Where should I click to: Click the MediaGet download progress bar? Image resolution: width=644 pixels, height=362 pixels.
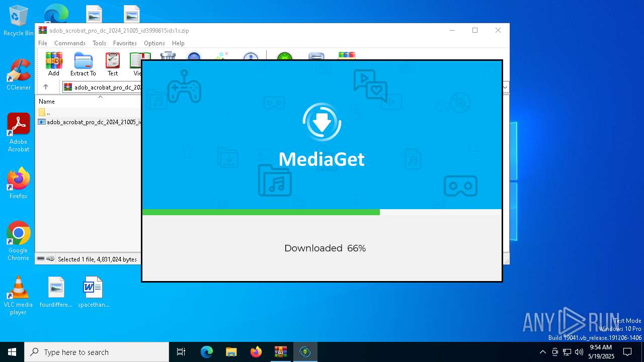[322, 212]
